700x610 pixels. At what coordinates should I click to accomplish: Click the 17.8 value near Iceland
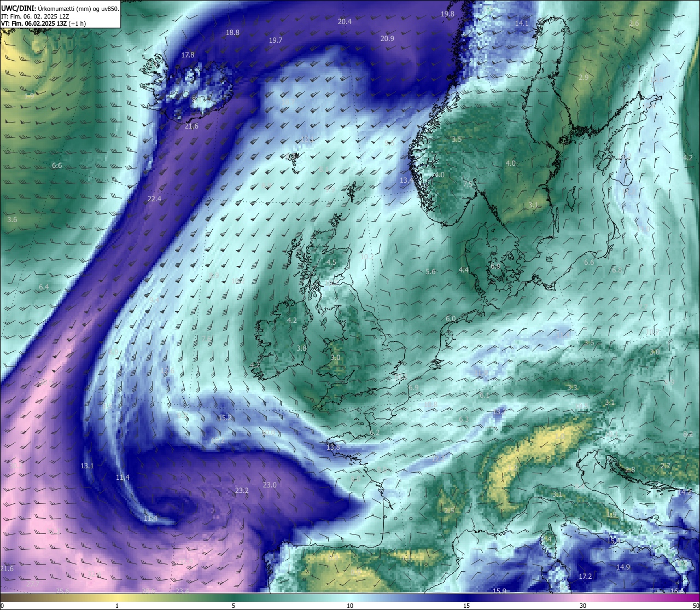click(188, 55)
